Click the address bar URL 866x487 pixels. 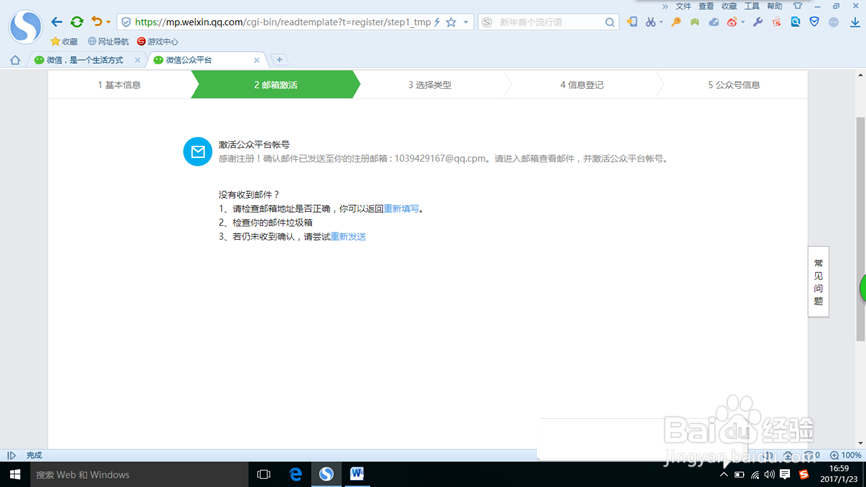282,22
